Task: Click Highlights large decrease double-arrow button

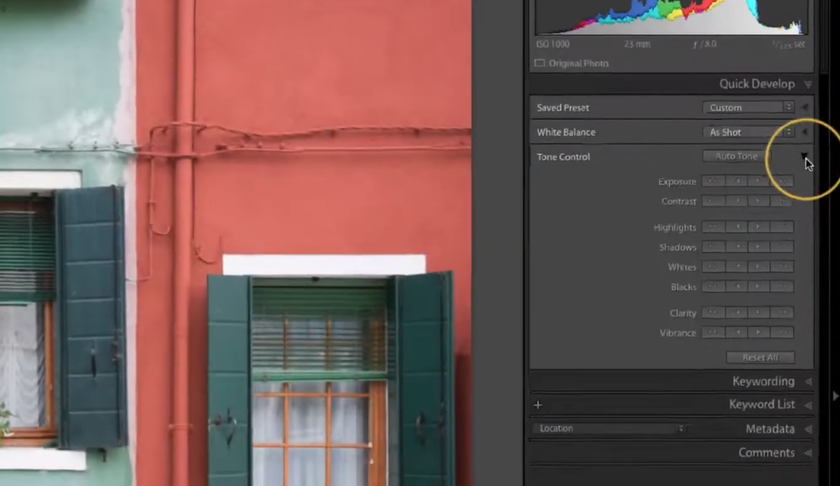Action: click(713, 227)
